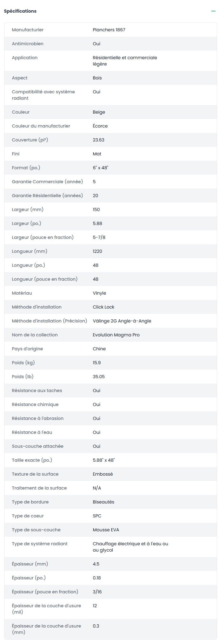Select the Manufacturier value Planchers 1867
Screen dimensions: 221x644
[x=109, y=30]
